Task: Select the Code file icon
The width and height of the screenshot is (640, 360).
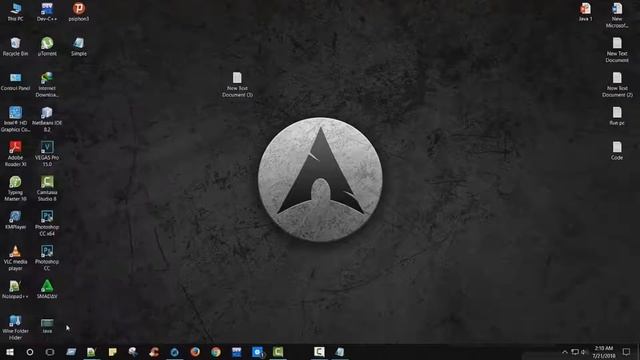Action: [617, 151]
